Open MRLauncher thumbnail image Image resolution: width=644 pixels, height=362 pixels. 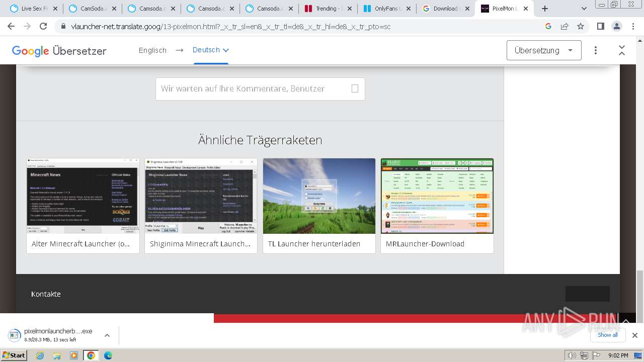click(x=437, y=196)
